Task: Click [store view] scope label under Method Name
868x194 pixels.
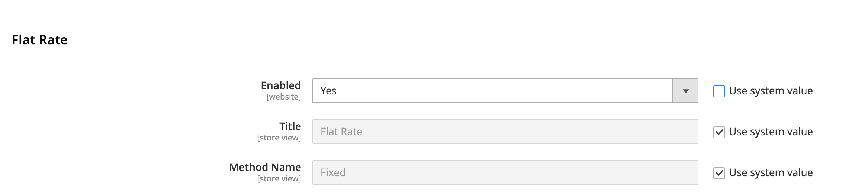Action: (279, 179)
